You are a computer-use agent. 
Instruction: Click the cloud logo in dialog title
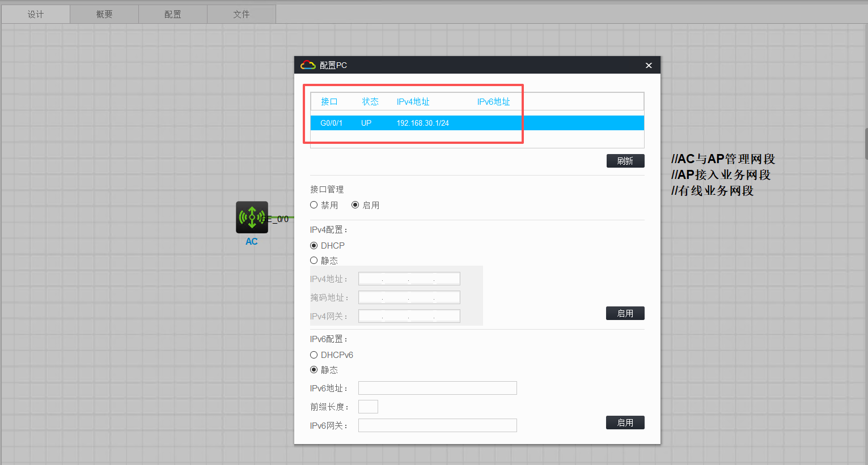(x=308, y=65)
